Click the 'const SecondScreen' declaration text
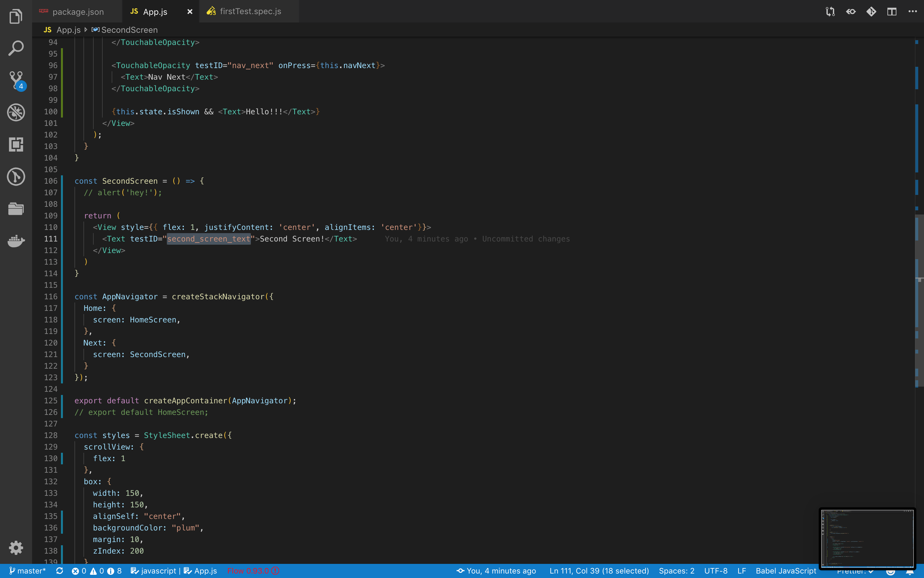The height and width of the screenshot is (578, 924). (x=116, y=181)
